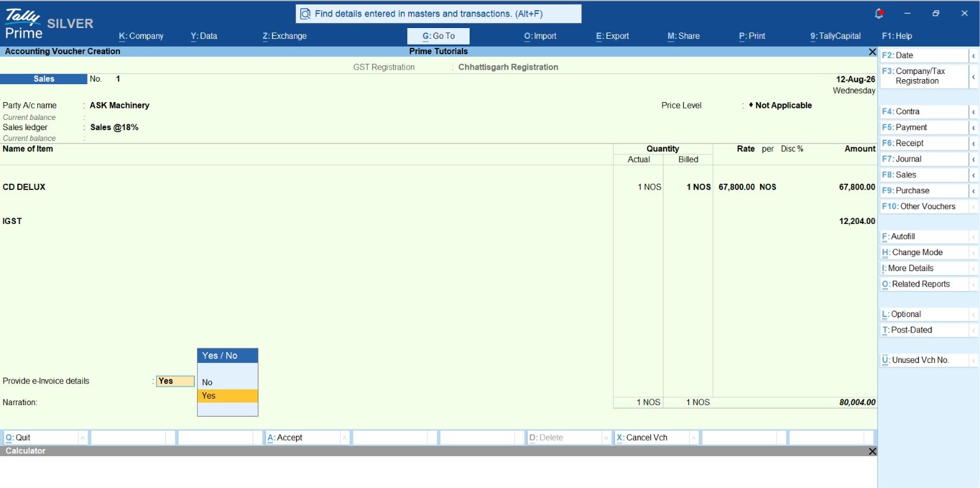Switch to F6 Receipt voucher
The width and height of the screenshot is (980, 488).
pos(924,144)
